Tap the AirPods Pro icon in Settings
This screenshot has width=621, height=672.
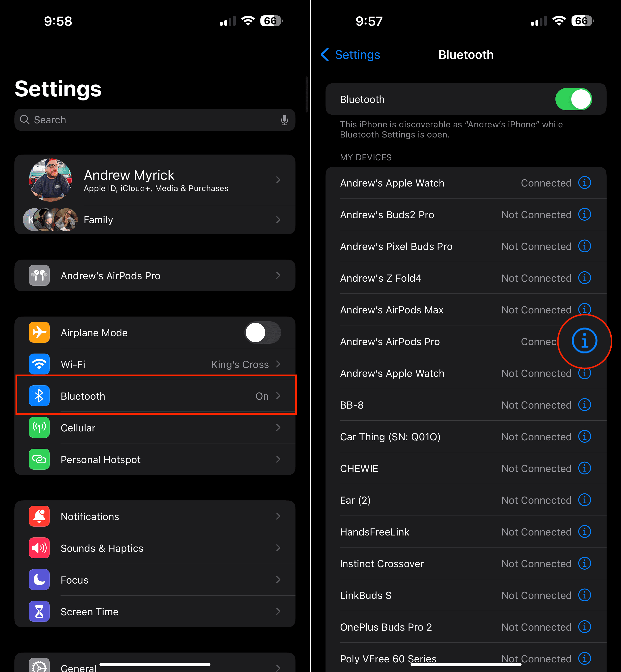[39, 275]
